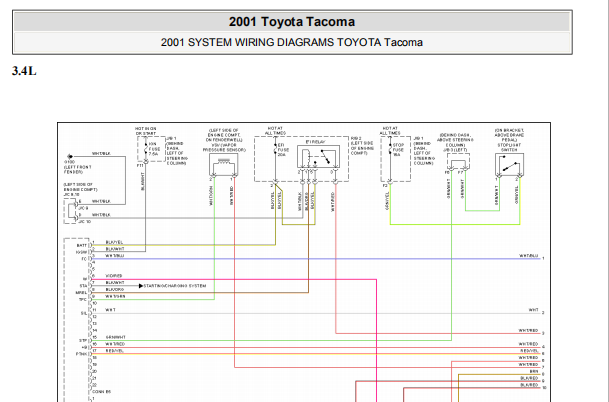Click the EFI FUSE 20A label
The width and height of the screenshot is (609, 402).
pos(283,150)
